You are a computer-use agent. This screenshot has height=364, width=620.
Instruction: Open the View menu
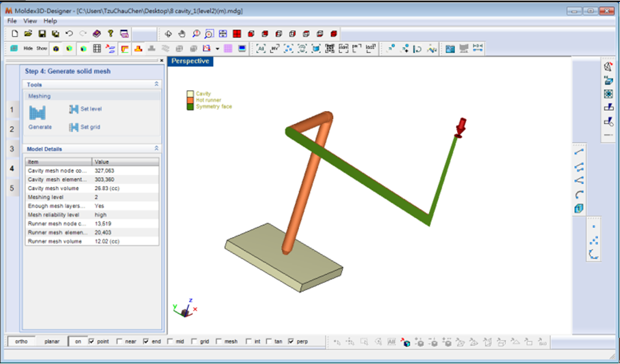30,21
